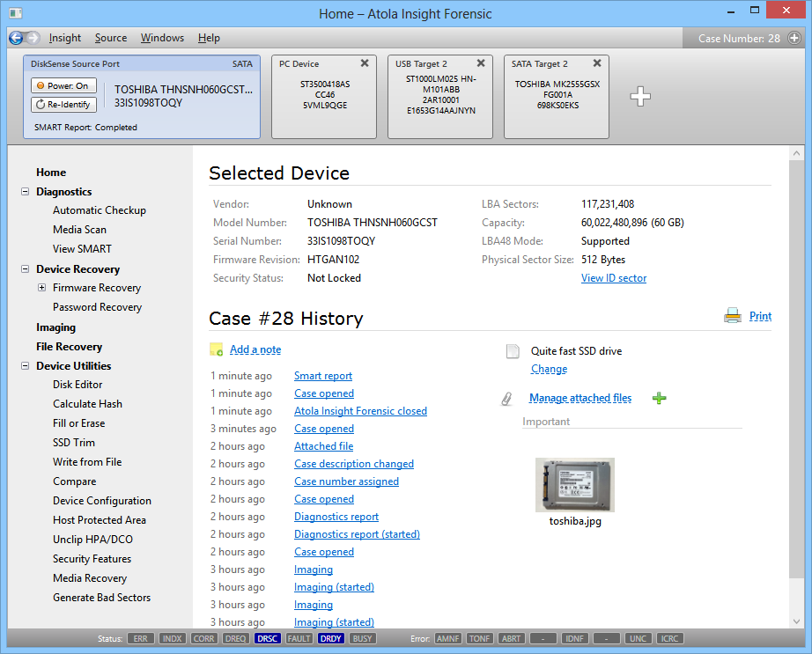This screenshot has height=654, width=812.
Task: Open the Imaging section
Action: (x=56, y=327)
